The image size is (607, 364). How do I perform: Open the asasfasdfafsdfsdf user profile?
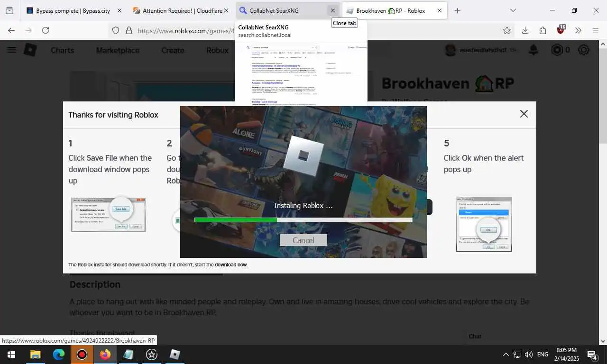pyautogui.click(x=476, y=50)
